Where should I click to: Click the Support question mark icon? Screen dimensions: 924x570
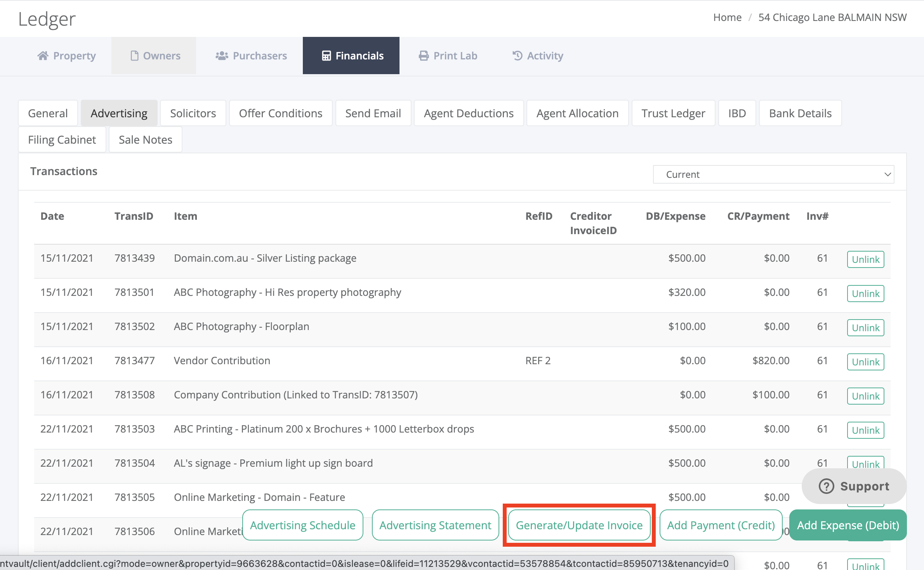pyautogui.click(x=826, y=486)
